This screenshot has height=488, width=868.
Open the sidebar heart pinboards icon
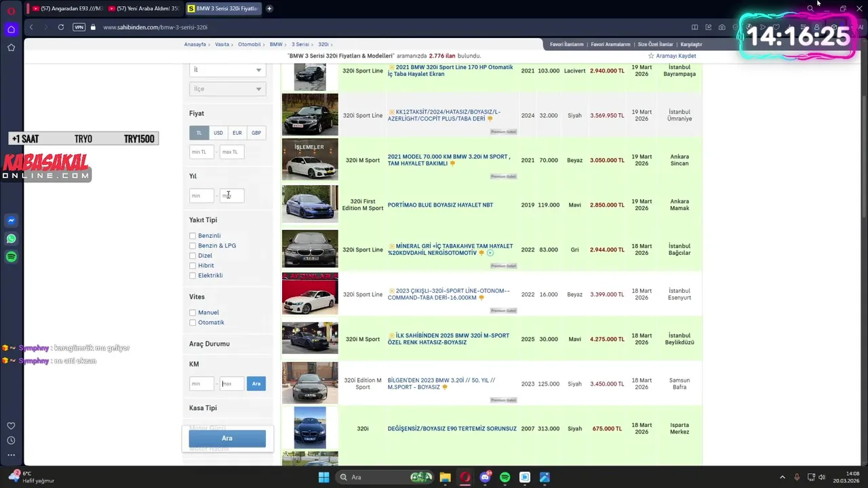[11, 426]
